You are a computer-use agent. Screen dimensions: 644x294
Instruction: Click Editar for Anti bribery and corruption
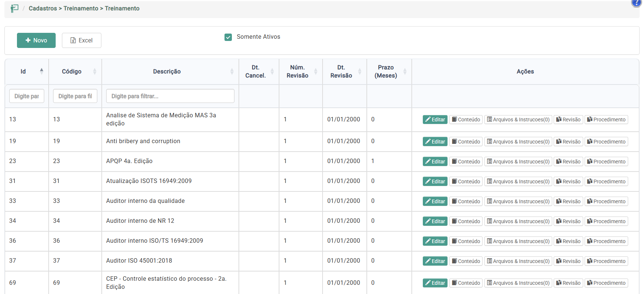tap(435, 142)
